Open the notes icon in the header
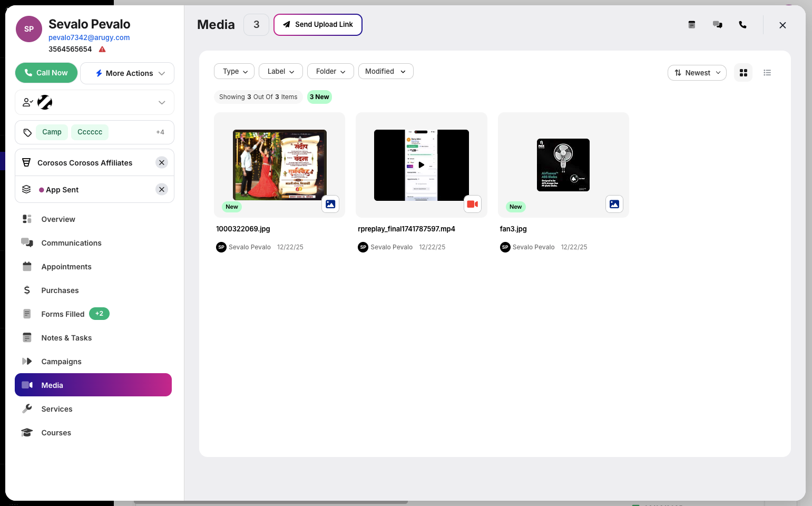The height and width of the screenshot is (506, 812). [x=692, y=25]
